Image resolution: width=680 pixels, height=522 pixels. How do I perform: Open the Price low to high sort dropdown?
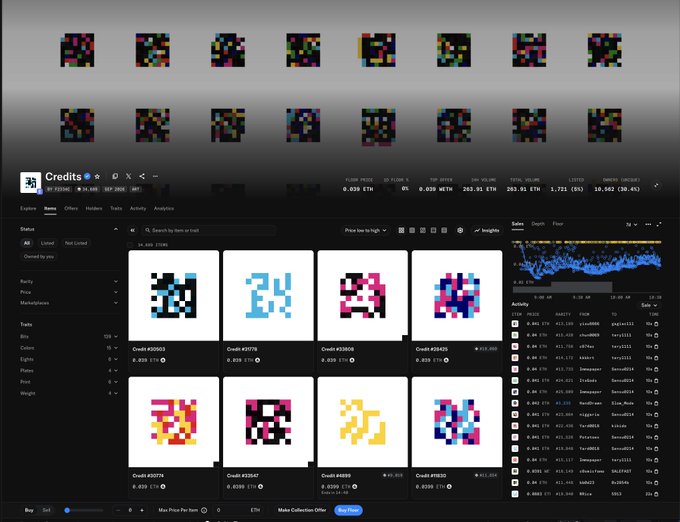(365, 230)
